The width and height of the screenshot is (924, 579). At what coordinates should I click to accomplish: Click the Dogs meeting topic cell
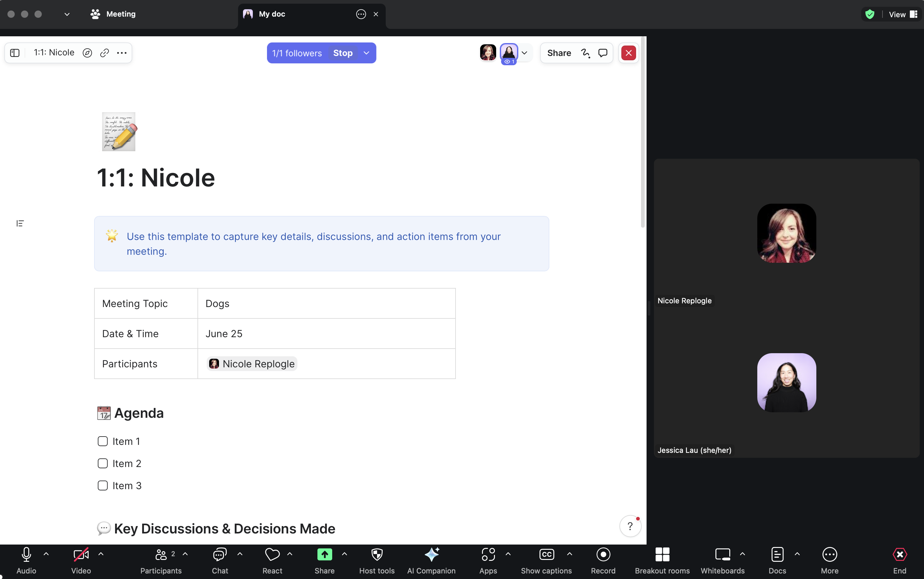(326, 303)
